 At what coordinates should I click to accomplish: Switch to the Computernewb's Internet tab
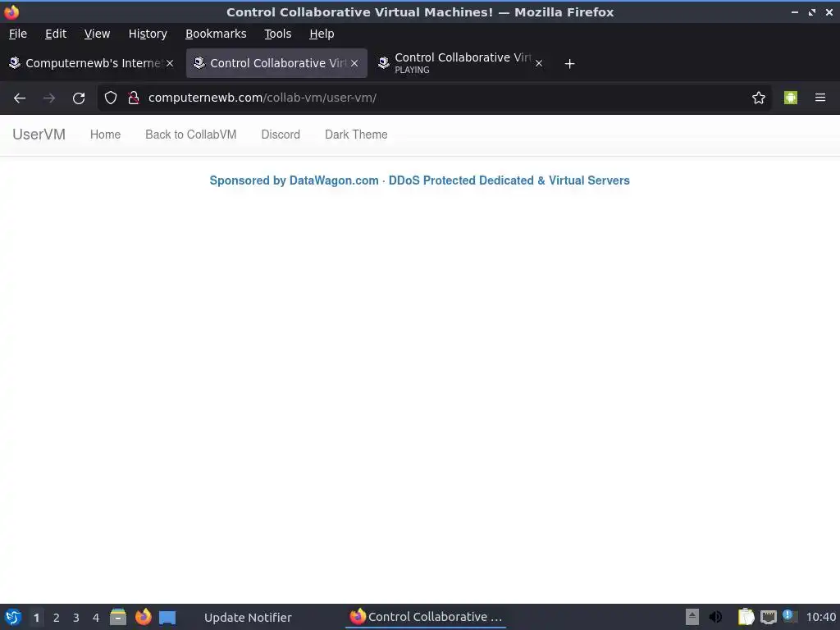(91, 63)
